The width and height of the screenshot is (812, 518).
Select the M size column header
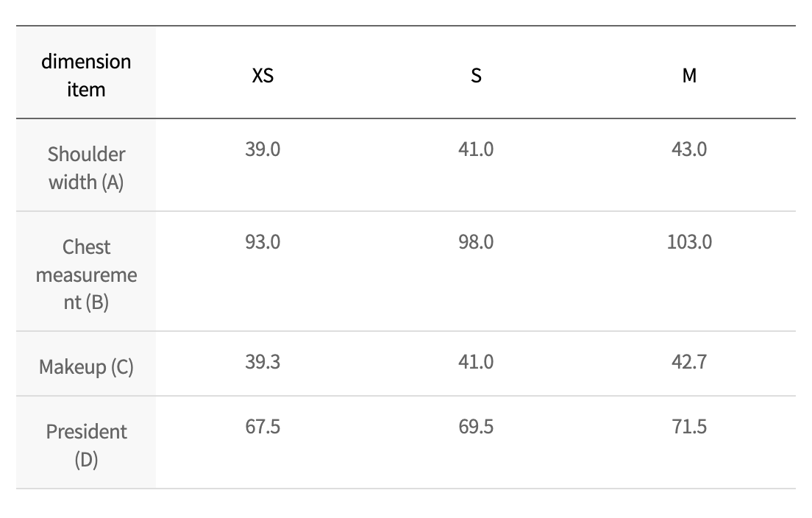point(689,75)
